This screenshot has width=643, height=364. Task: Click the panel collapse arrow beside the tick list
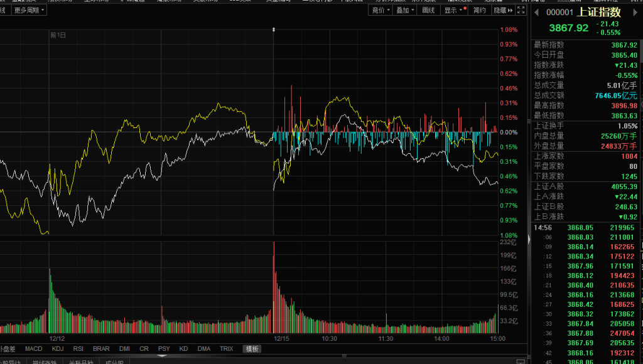click(529, 239)
